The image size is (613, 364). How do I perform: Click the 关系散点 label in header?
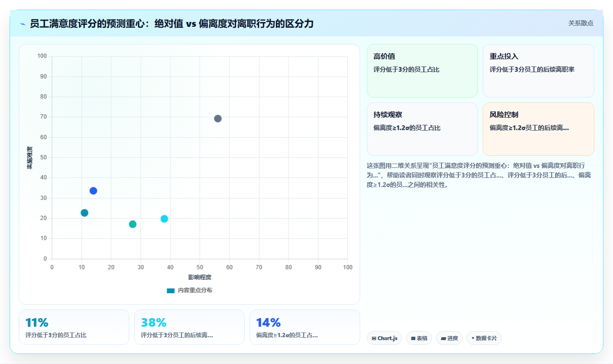(x=581, y=23)
